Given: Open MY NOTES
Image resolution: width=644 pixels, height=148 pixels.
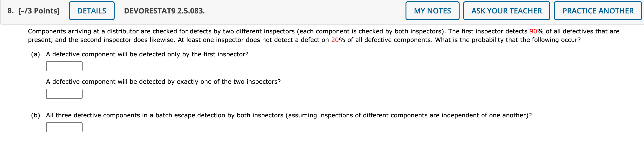Looking at the screenshot, I should point(432,10).
